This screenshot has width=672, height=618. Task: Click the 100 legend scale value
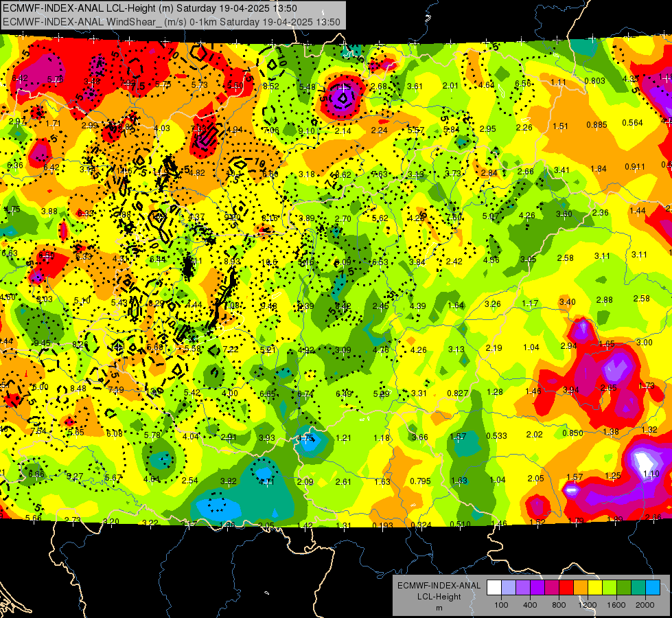(x=501, y=605)
